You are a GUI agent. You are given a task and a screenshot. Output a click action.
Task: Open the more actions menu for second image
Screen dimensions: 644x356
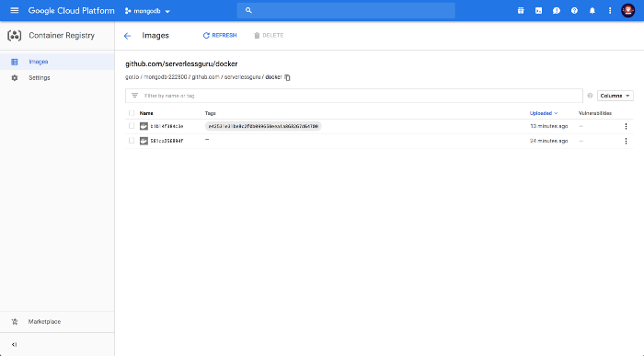coord(626,141)
